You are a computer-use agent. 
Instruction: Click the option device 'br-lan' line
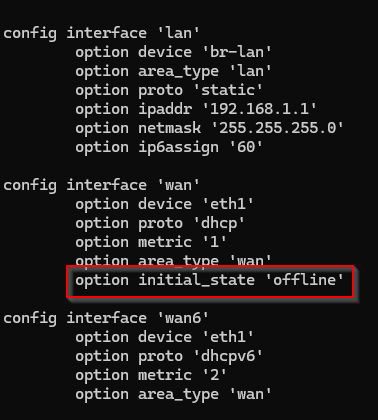click(174, 52)
